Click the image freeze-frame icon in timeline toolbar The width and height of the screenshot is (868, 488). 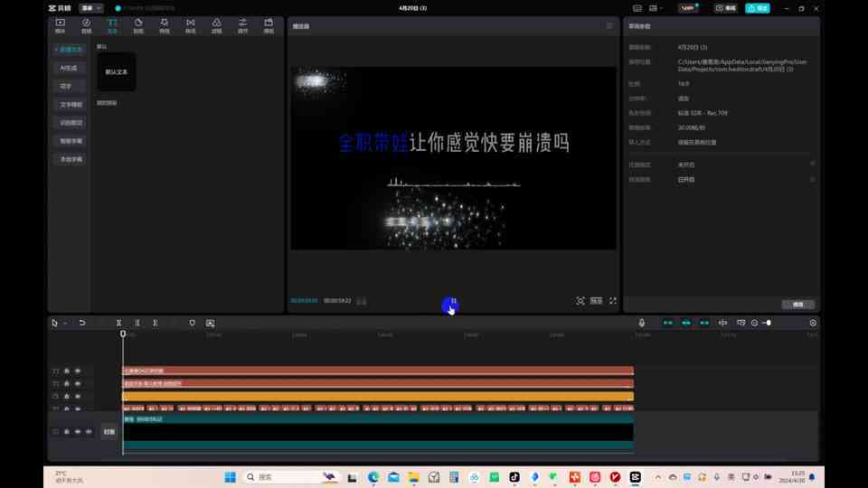point(211,323)
